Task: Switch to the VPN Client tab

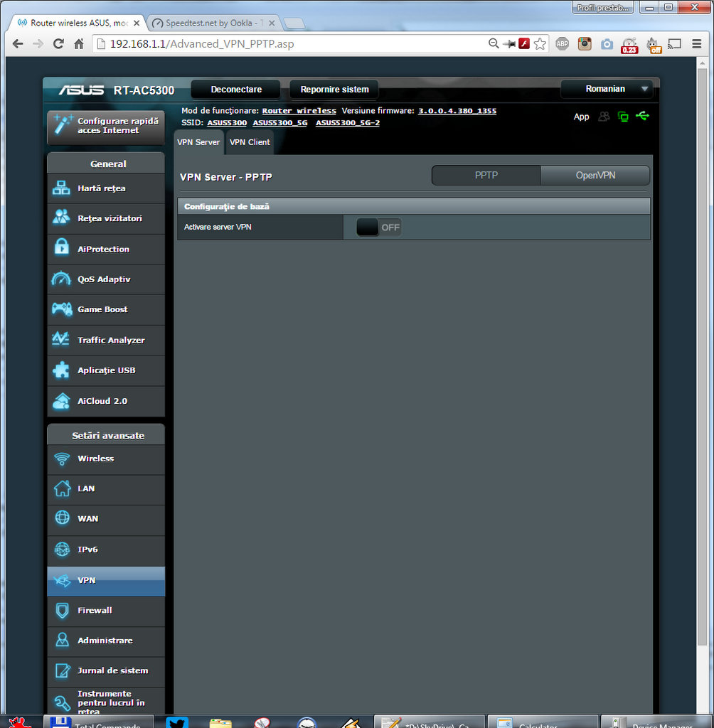Action: [250, 142]
